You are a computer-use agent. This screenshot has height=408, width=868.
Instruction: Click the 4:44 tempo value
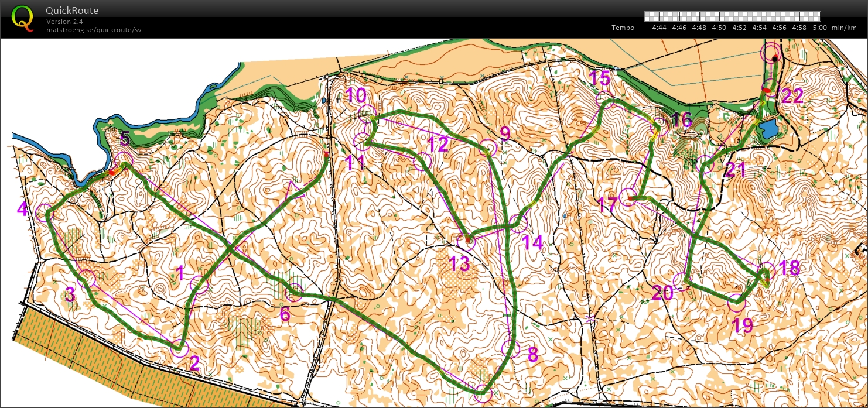click(x=659, y=28)
